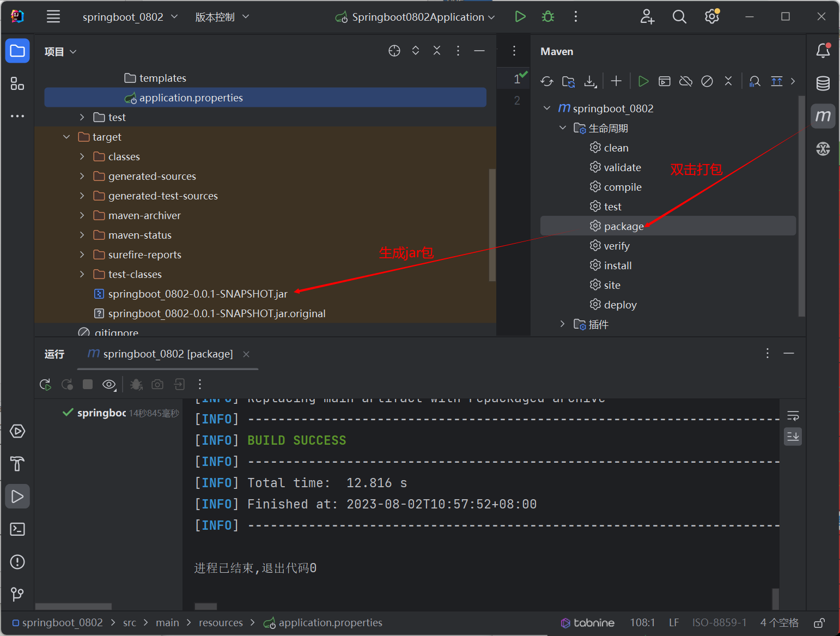The width and height of the screenshot is (840, 636).
Task: Open the Database tool window
Action: [x=823, y=83]
